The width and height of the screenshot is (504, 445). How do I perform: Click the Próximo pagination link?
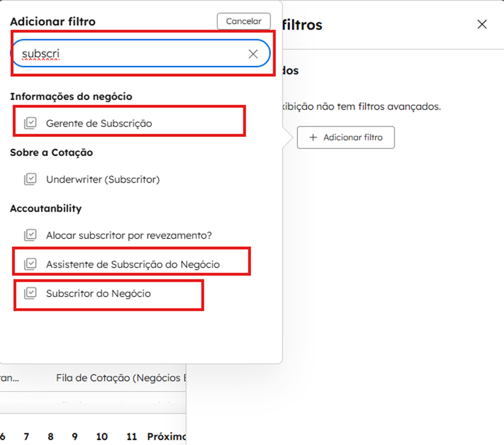coord(166,436)
